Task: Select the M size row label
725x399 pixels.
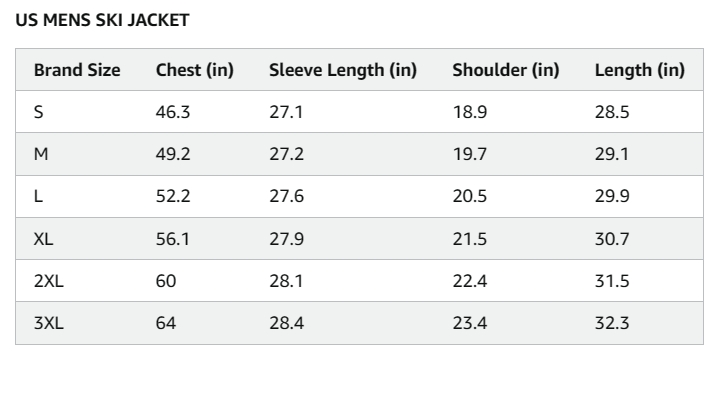Action: click(x=41, y=154)
